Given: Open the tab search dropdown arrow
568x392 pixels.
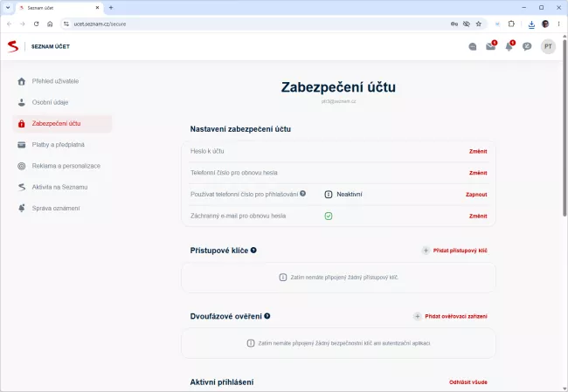Looking at the screenshot, I should (8, 7).
